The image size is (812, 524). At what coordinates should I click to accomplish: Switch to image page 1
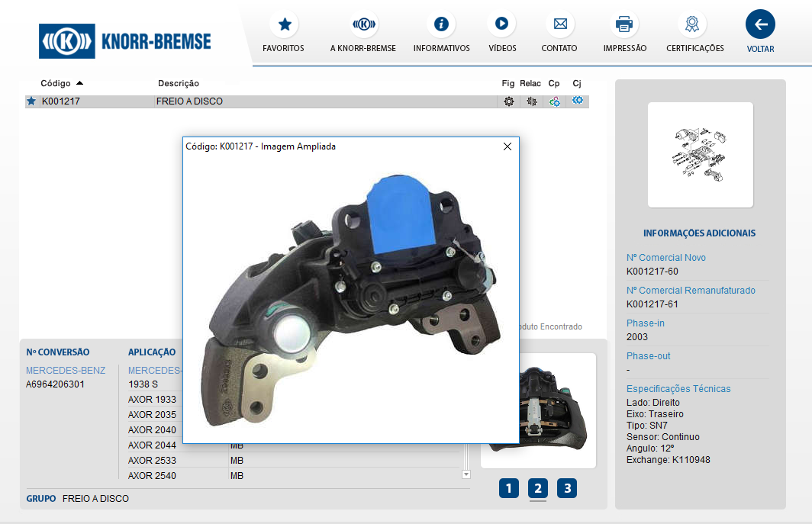pos(509,488)
